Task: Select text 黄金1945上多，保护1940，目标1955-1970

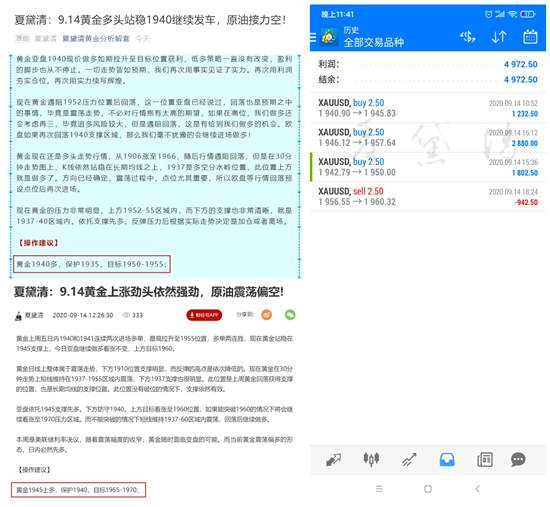Action: (78, 490)
